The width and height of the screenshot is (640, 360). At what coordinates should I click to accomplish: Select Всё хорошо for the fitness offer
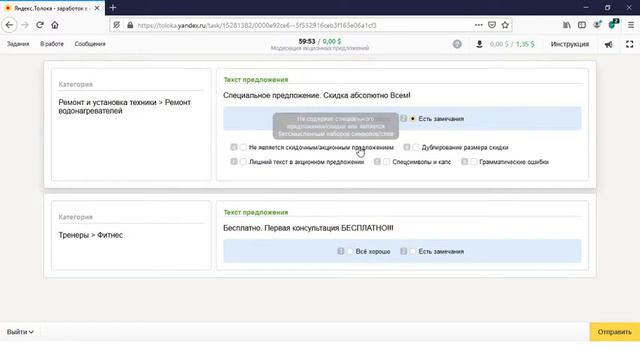pyautogui.click(x=350, y=251)
